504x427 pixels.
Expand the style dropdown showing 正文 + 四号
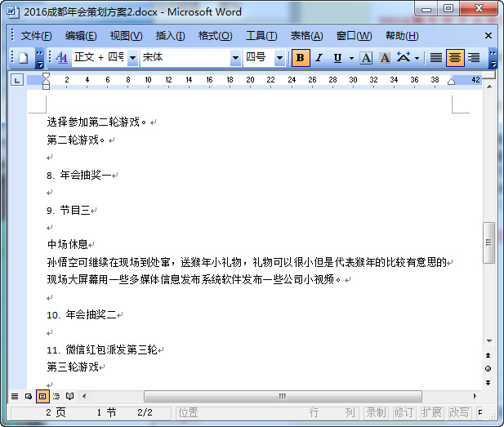(x=132, y=58)
